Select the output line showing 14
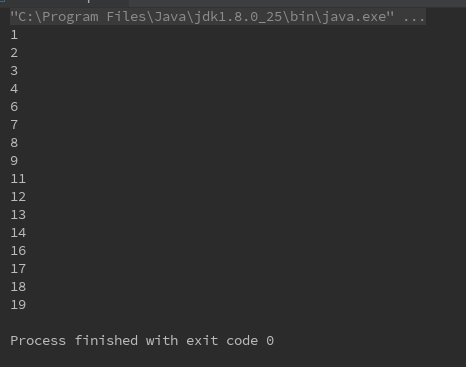Screen dimensions: 466x367 click(18, 233)
